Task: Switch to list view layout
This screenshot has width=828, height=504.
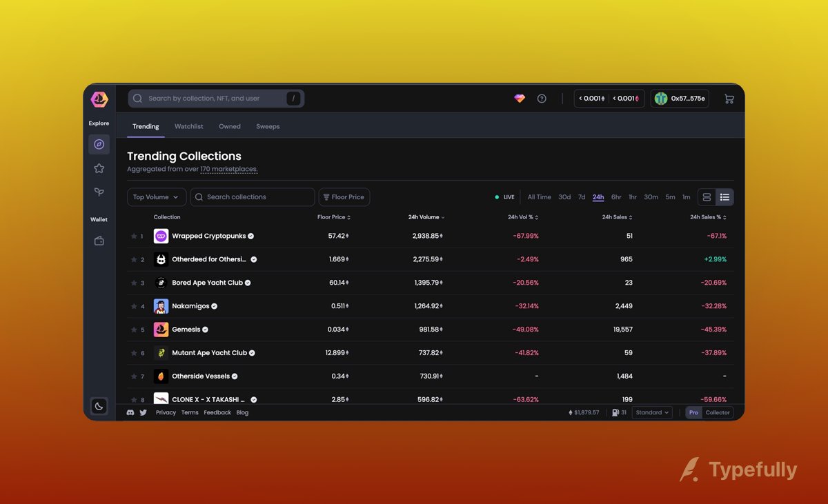Action: pyautogui.click(x=724, y=197)
